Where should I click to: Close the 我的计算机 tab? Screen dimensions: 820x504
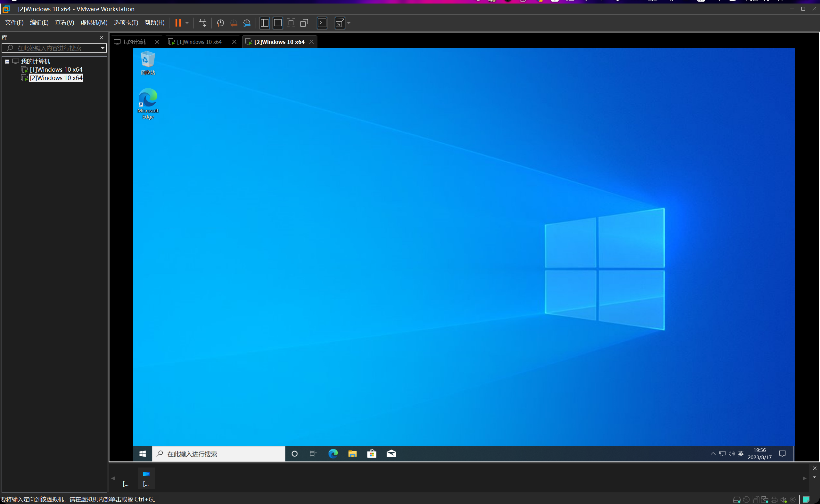pyautogui.click(x=157, y=42)
